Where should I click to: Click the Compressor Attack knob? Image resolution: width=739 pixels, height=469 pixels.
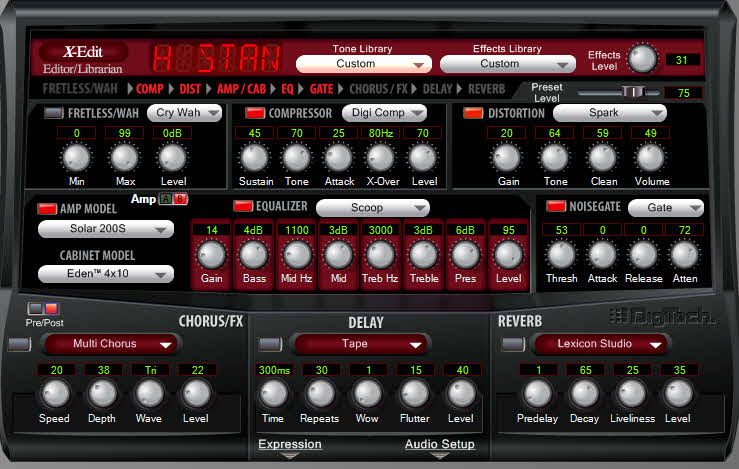[x=338, y=157]
